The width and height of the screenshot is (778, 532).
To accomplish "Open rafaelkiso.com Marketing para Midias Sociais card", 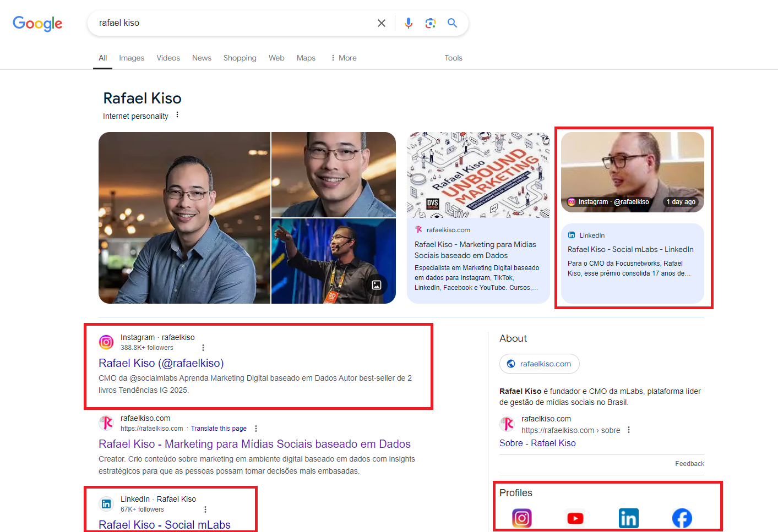I will point(478,261).
